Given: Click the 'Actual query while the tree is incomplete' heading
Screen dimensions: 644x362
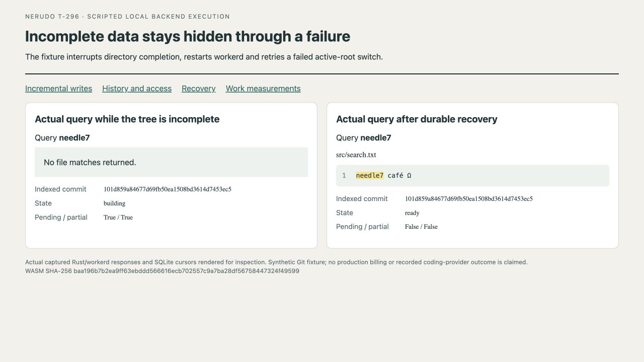Looking at the screenshot, I should click(x=127, y=119).
